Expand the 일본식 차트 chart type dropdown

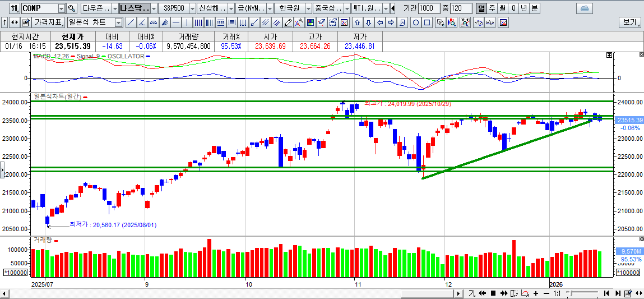118,22
